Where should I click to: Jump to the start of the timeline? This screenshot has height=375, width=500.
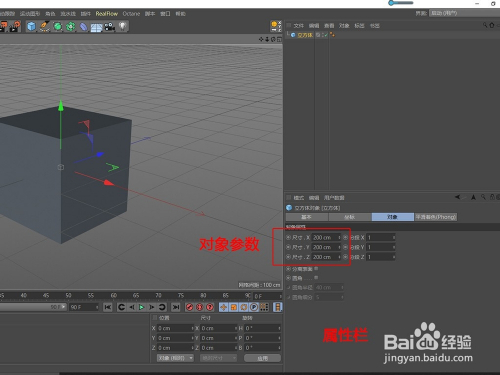pos(107,307)
